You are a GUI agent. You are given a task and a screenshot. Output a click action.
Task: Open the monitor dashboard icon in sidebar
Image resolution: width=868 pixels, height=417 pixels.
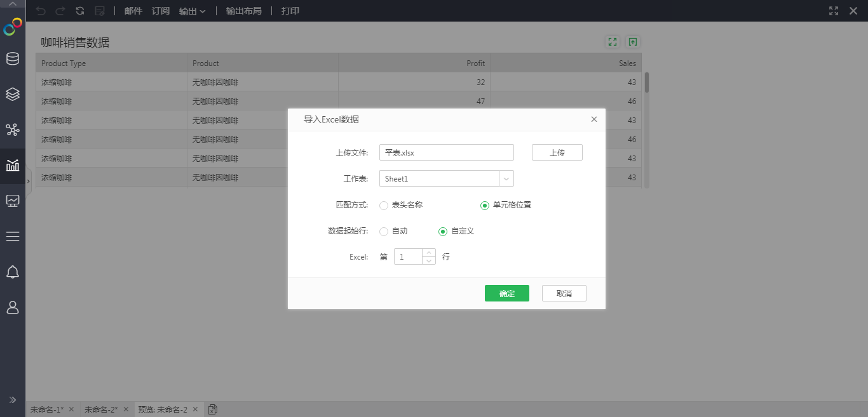(x=13, y=201)
